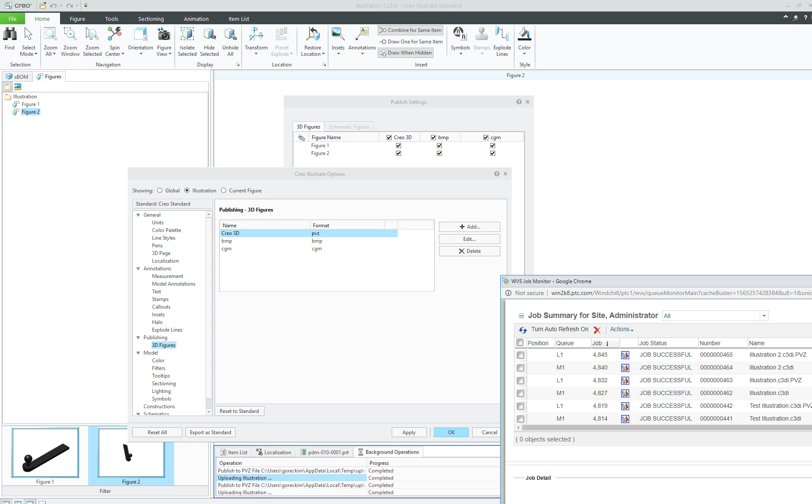Toggle the cgm column header checkbox
This screenshot has width=812, height=504.
click(x=486, y=137)
